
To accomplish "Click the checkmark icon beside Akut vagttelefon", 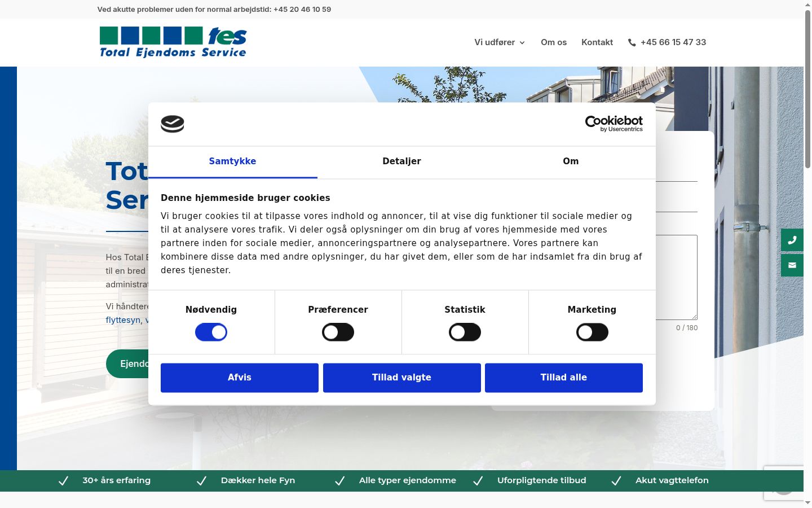I will 616,481.
